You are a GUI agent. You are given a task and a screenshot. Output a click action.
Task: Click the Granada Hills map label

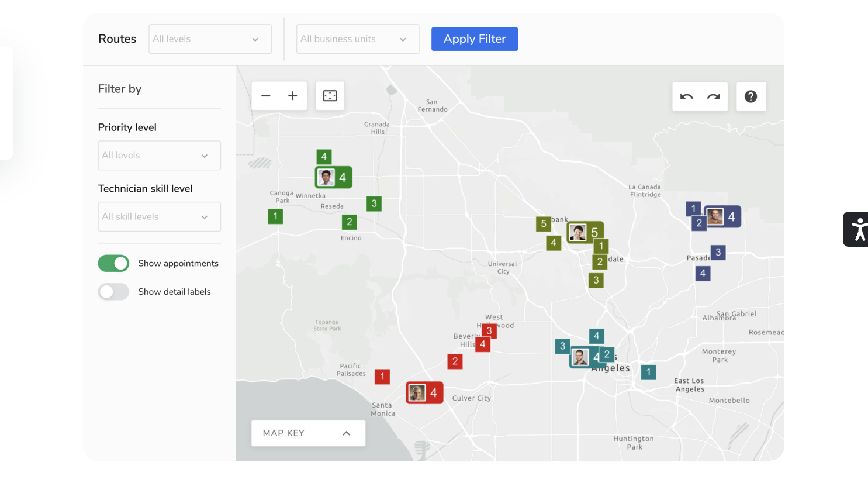click(x=377, y=128)
